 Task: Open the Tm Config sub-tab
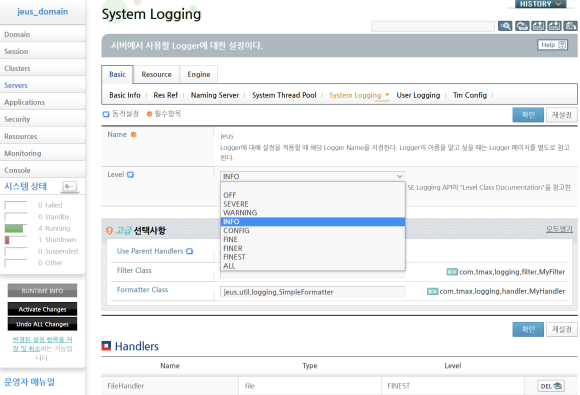(x=470, y=95)
